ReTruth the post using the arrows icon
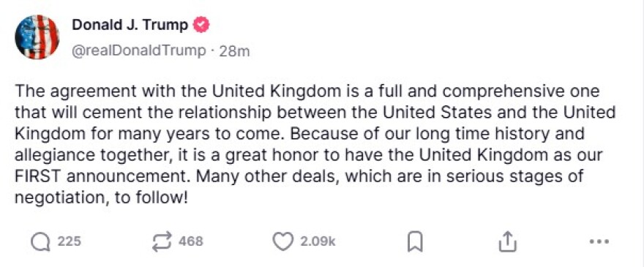644x267 pixels. [162, 241]
